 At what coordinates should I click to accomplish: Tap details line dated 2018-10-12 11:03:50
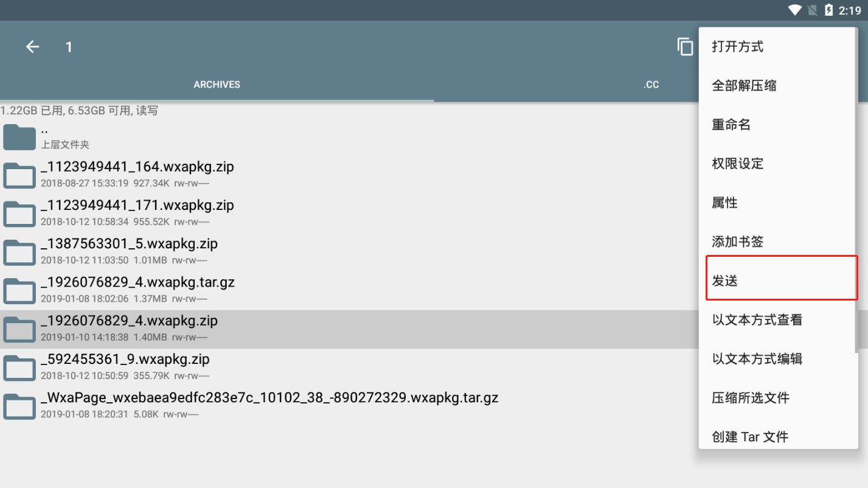tap(124, 260)
